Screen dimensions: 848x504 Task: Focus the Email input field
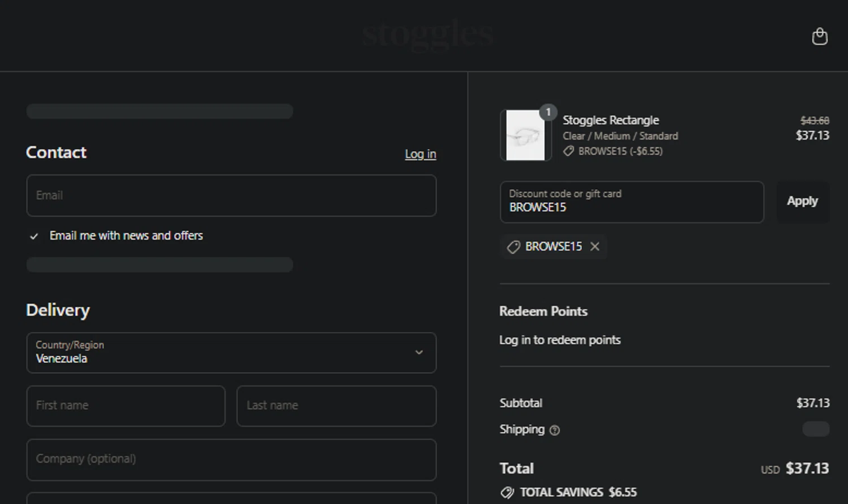(231, 195)
